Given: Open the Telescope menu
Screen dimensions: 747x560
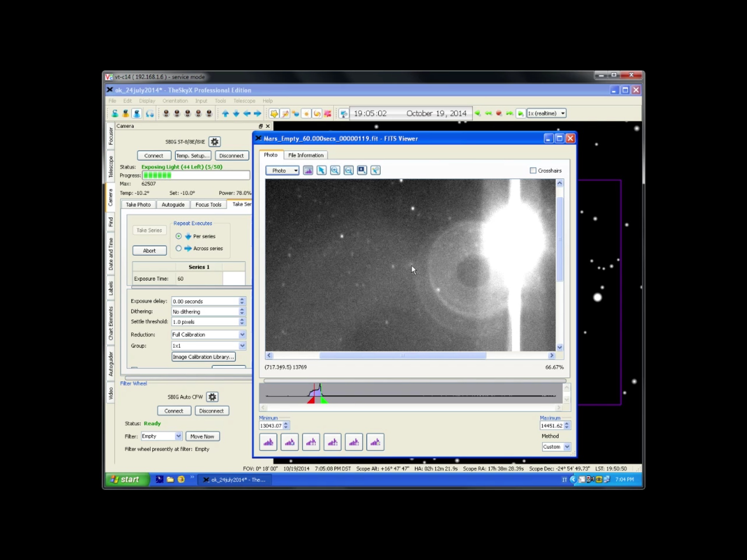Looking at the screenshot, I should point(244,101).
